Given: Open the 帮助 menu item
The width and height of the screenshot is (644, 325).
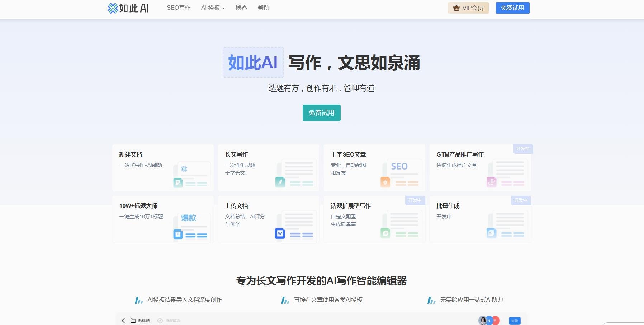Looking at the screenshot, I should pyautogui.click(x=264, y=8).
